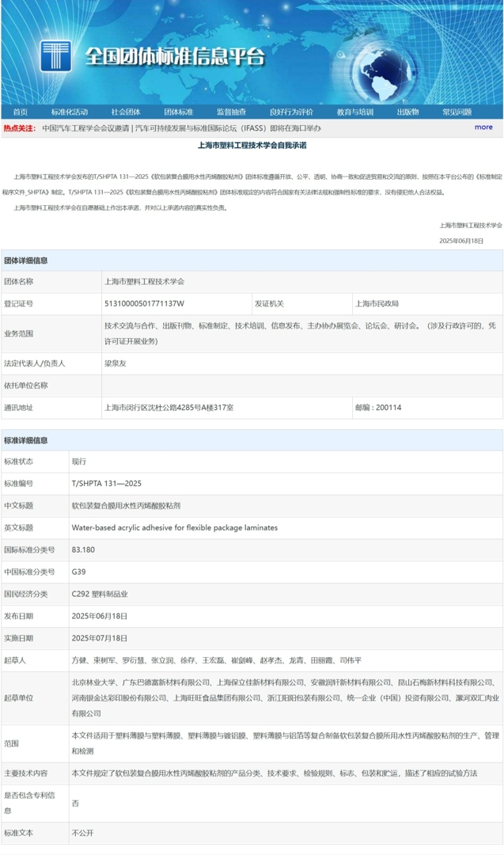Go to 标准化活动 in the navigation bar
Screen dimensions: 504x855
pyautogui.click(x=70, y=112)
